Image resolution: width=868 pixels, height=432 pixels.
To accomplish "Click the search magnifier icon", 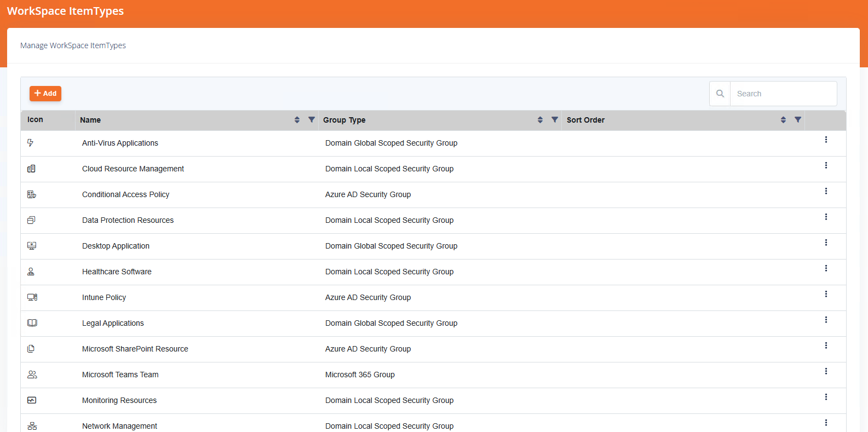I will [720, 94].
